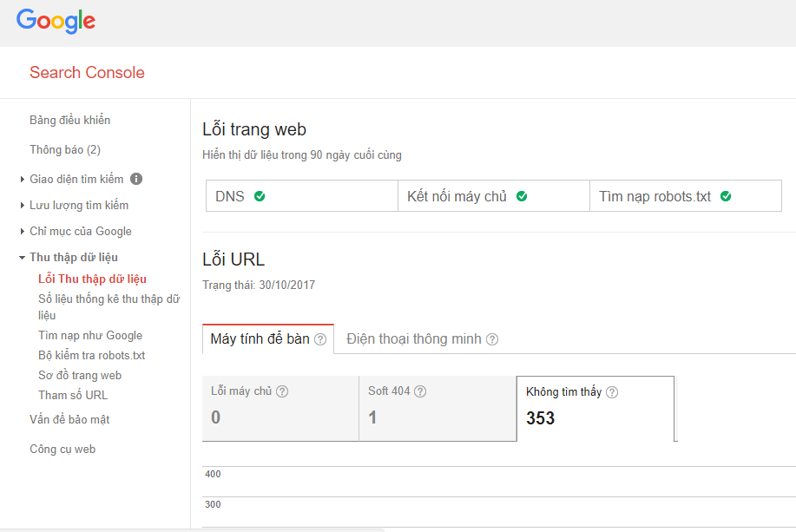The width and height of the screenshot is (796, 532).
Task: Open Giao diện tìm kiếm menu item
Action: coord(76,179)
